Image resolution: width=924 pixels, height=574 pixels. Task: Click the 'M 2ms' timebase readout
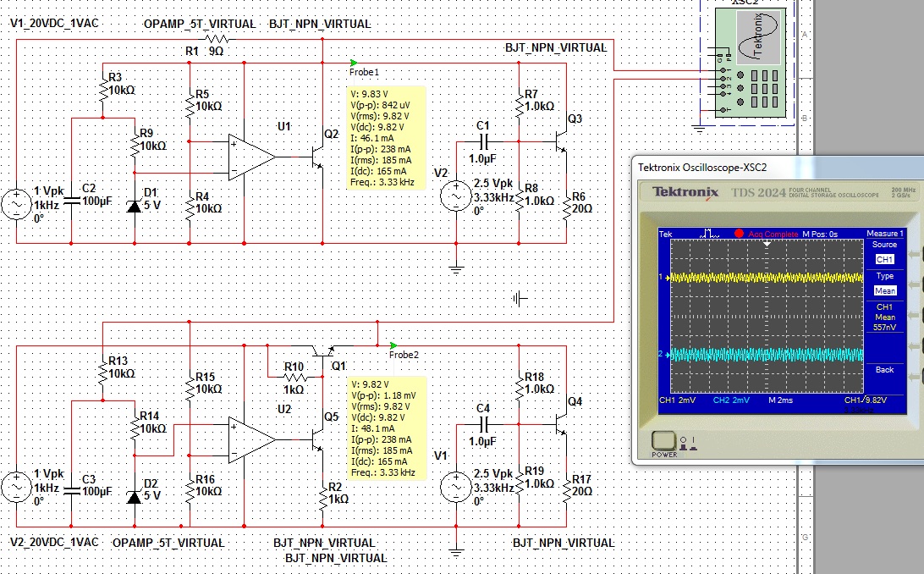(x=781, y=400)
